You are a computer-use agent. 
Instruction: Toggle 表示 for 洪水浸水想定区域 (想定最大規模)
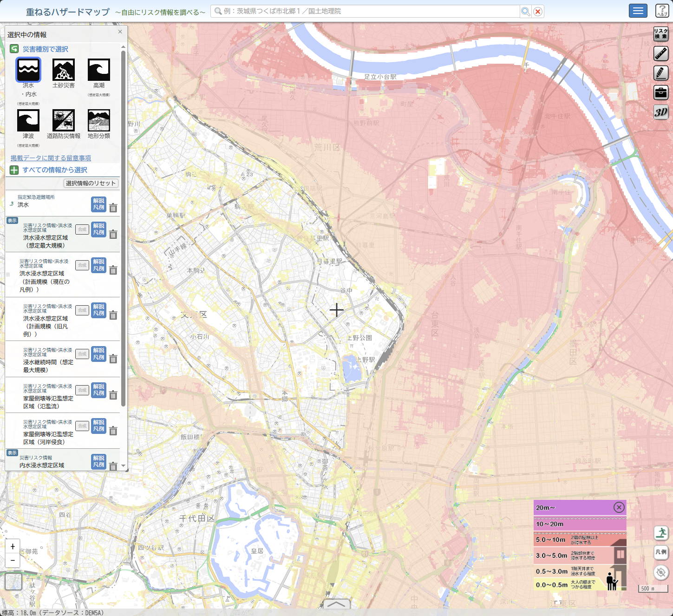pos(12,221)
